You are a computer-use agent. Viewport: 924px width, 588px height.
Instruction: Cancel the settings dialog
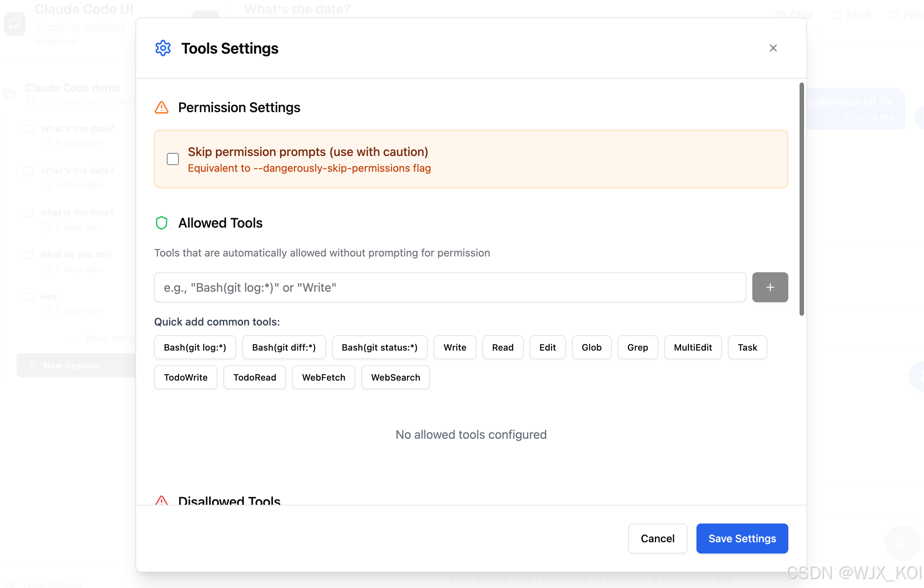(657, 538)
